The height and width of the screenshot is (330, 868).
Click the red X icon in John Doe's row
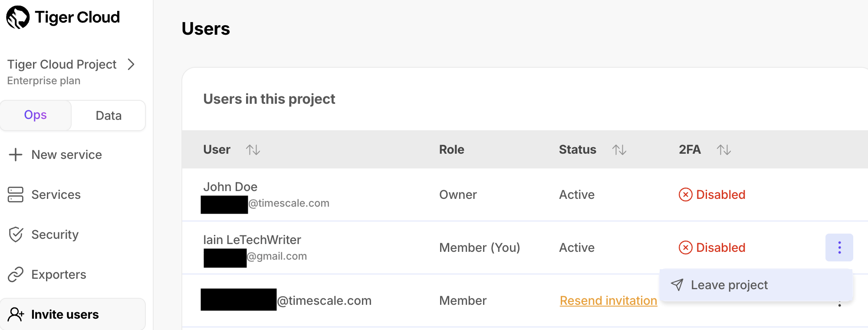686,195
